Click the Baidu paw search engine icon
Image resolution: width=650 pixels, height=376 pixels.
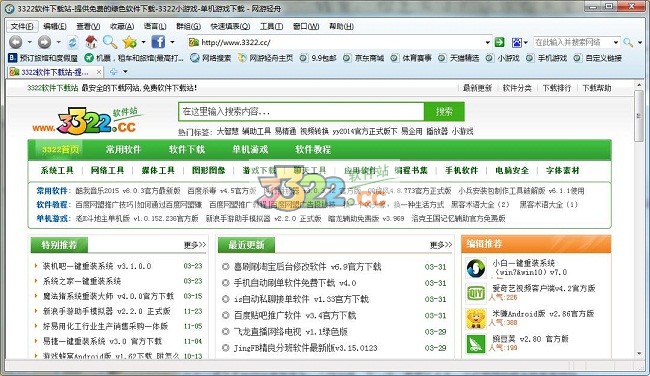tap(517, 42)
